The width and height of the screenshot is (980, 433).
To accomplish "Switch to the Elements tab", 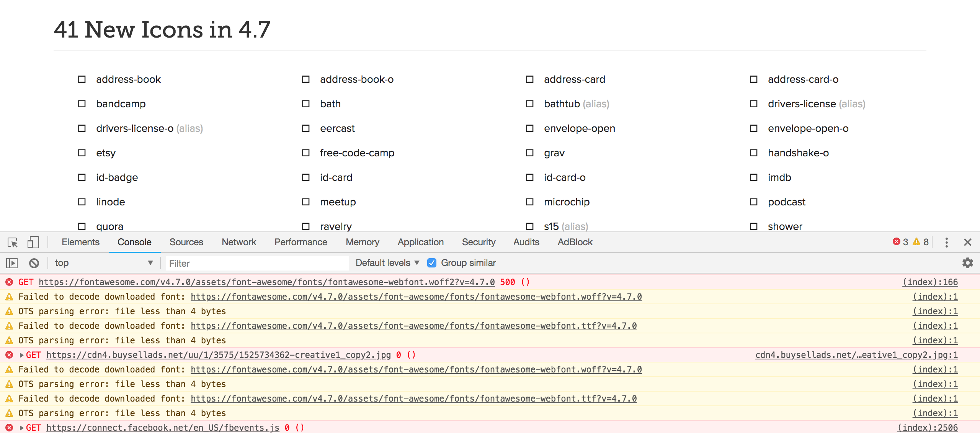I will pyautogui.click(x=80, y=242).
